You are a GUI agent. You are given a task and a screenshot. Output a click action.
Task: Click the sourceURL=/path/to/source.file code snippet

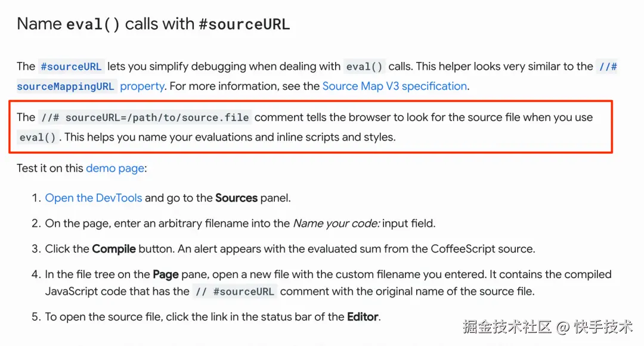[144, 117]
